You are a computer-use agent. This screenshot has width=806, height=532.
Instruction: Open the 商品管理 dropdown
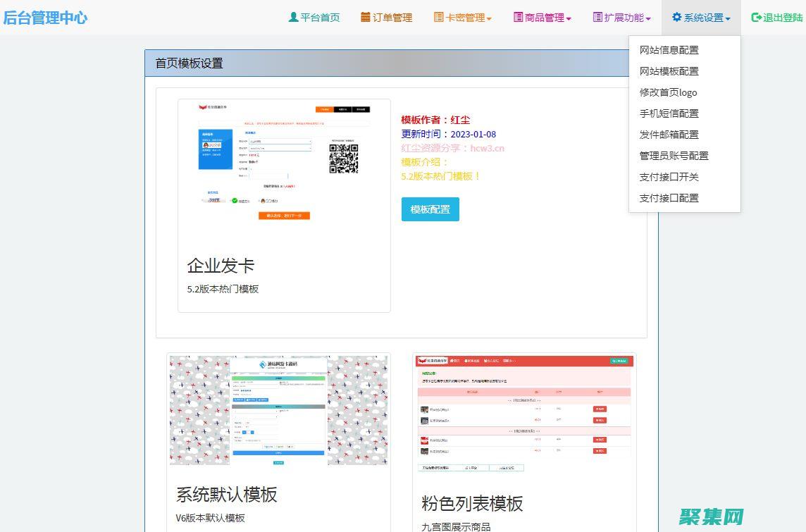click(x=541, y=17)
